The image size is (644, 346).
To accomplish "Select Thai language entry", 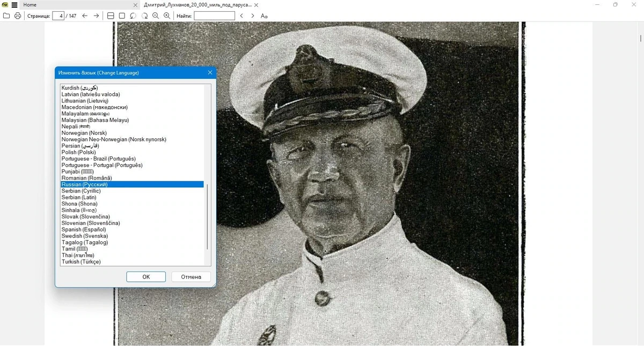I will pyautogui.click(x=132, y=255).
